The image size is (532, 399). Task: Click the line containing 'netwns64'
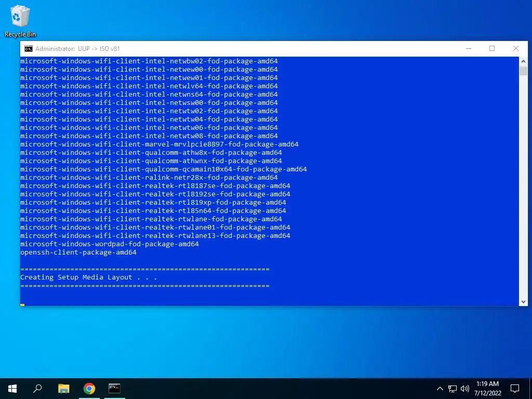[x=149, y=95]
